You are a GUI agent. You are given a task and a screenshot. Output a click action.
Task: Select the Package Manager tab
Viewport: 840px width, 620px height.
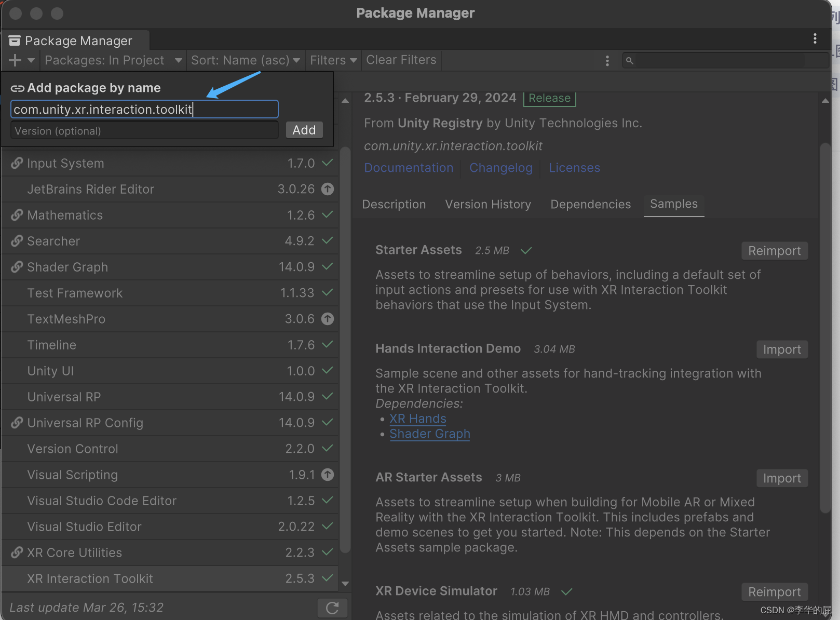(x=75, y=41)
